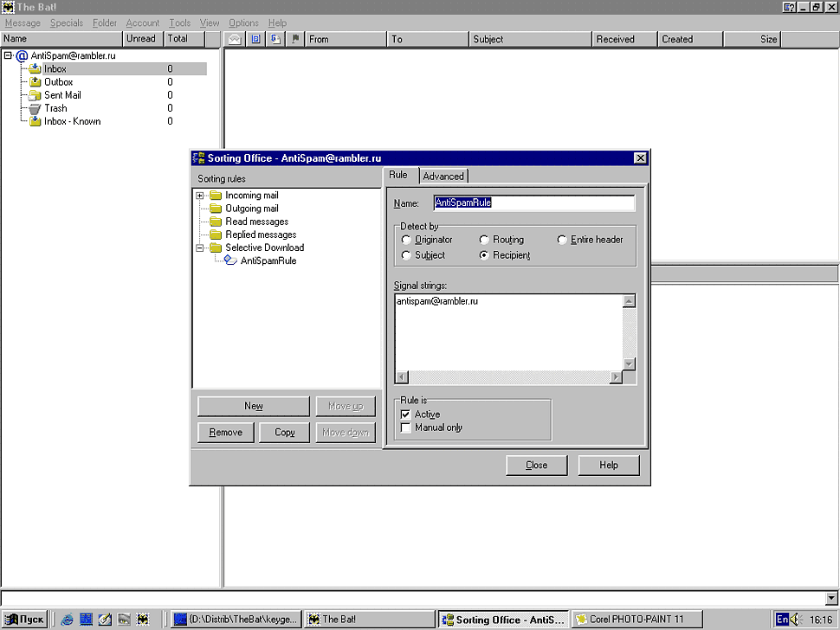840x630 pixels.
Task: Click the AntiSpam@rambler.ru account @ icon
Action: click(22, 55)
